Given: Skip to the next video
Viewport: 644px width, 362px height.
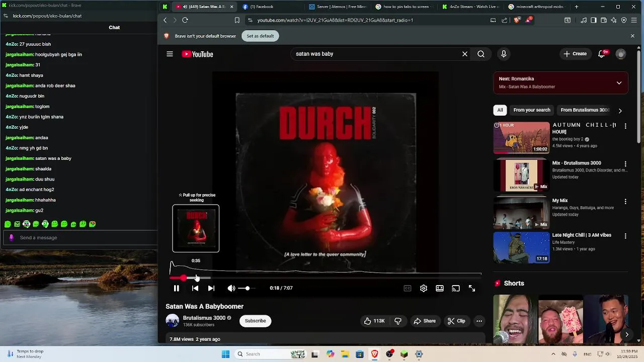Looking at the screenshot, I should (x=211, y=288).
